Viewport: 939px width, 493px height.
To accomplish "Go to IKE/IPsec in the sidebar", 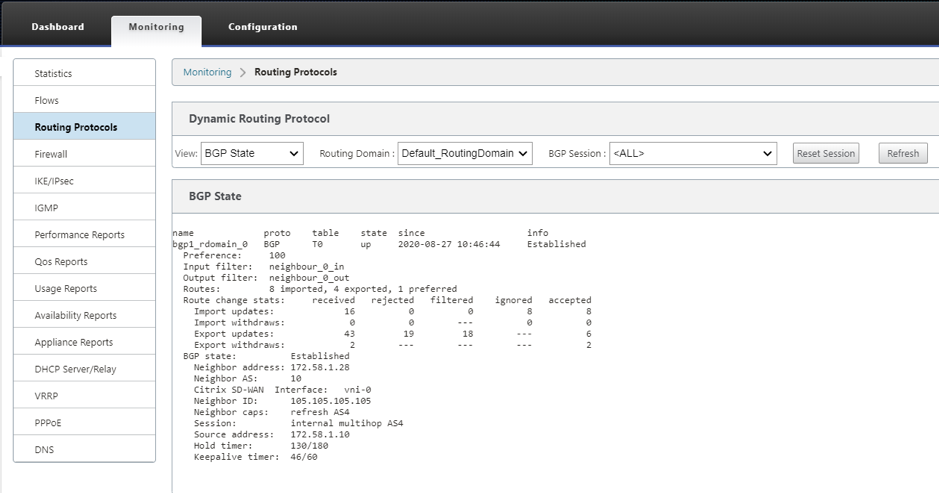I will pos(84,181).
